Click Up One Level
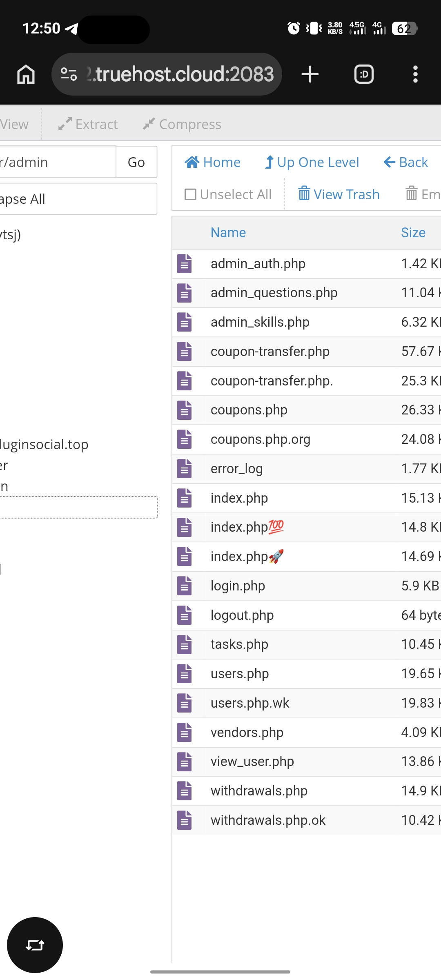Image resolution: width=441 pixels, height=980 pixels. tap(312, 162)
